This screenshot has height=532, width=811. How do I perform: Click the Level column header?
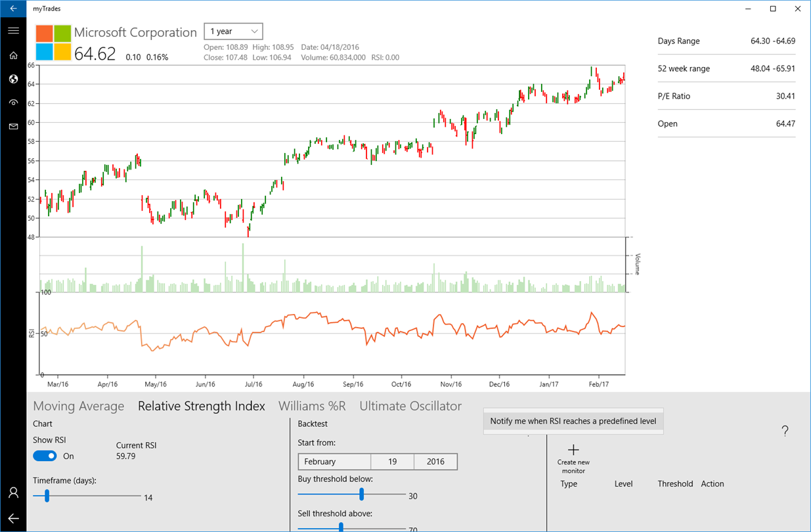pos(623,484)
